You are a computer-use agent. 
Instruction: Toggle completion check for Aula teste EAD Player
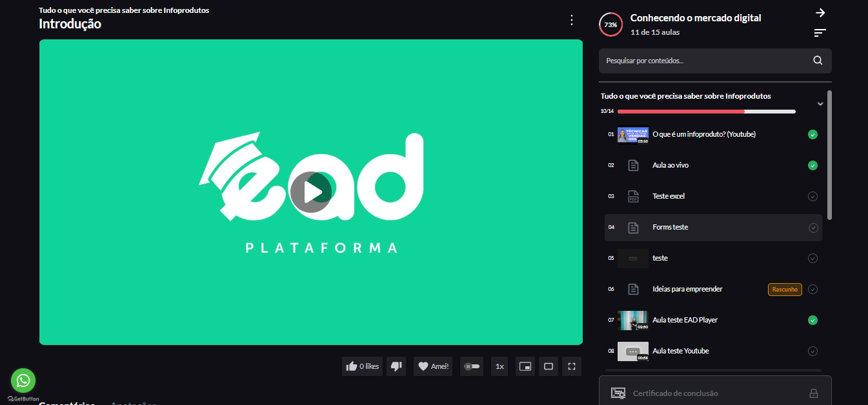tap(812, 321)
